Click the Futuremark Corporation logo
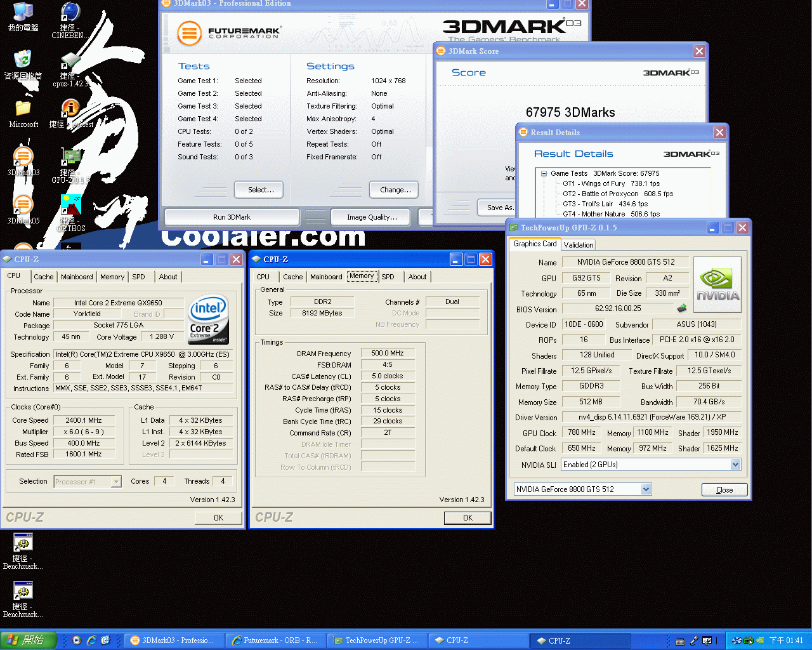The image size is (812, 650). [228, 32]
